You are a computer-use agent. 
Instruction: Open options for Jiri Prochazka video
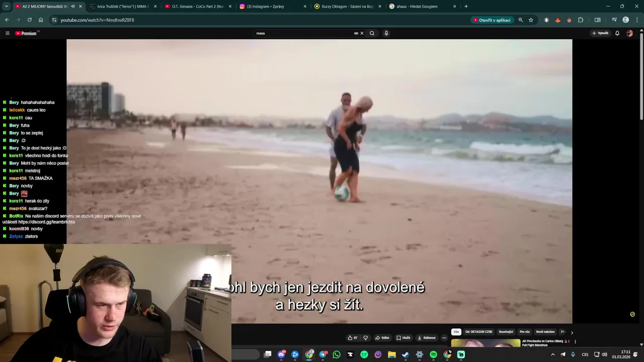point(575,341)
